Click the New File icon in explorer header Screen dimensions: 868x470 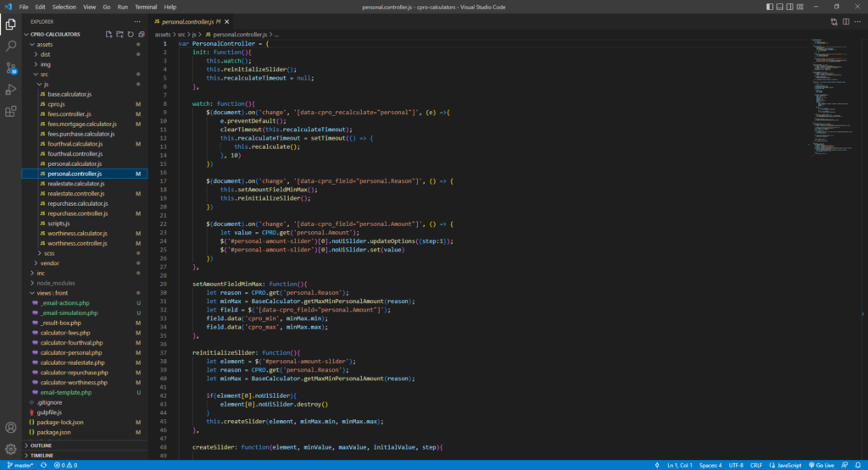pos(109,34)
